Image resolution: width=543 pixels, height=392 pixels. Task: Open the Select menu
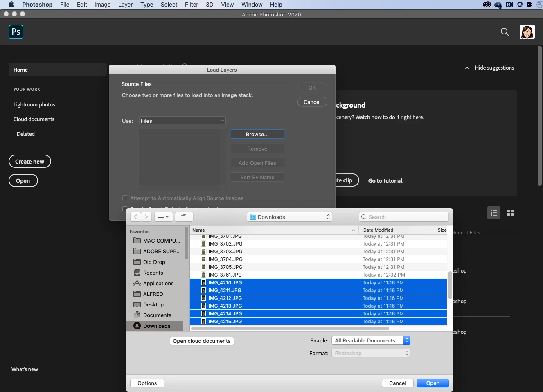169,5
